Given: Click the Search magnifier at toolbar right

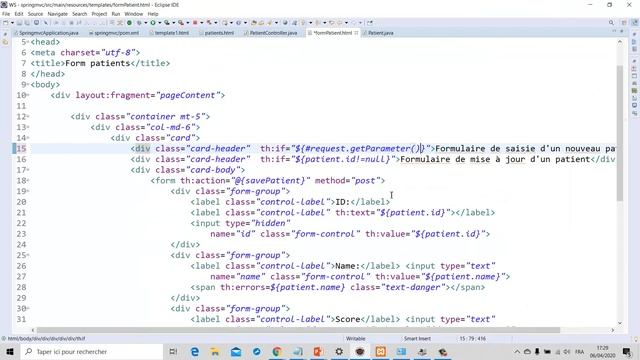Looking at the screenshot, I should pyautogui.click(x=611, y=23).
